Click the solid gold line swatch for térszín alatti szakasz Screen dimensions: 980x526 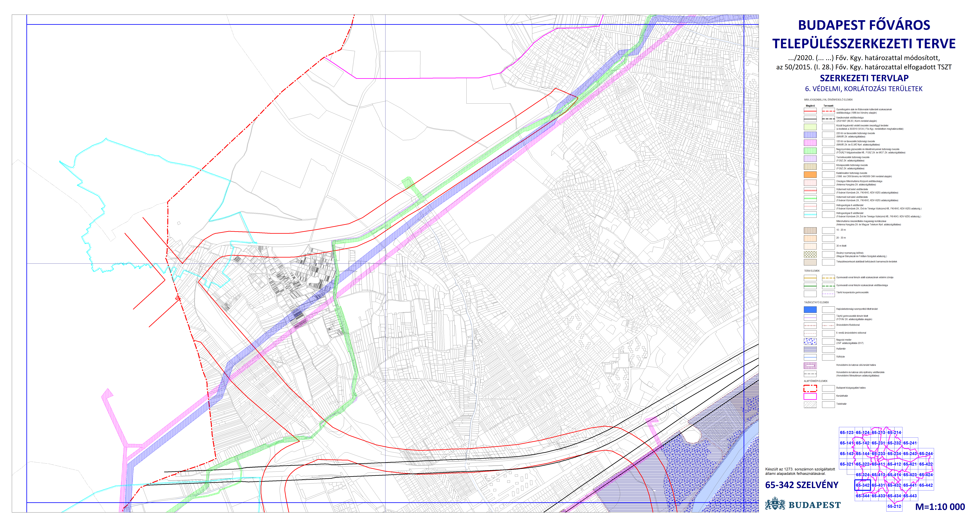810,278
